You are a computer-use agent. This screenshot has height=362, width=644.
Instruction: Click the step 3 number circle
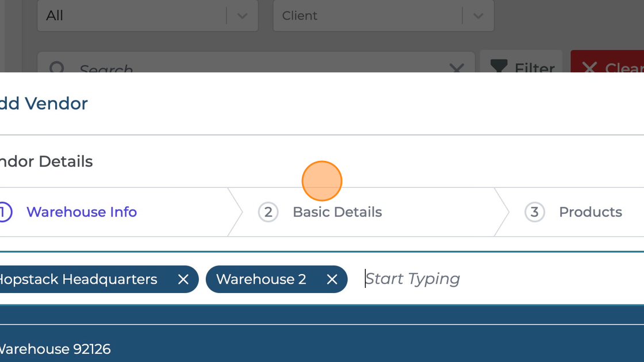pyautogui.click(x=534, y=212)
